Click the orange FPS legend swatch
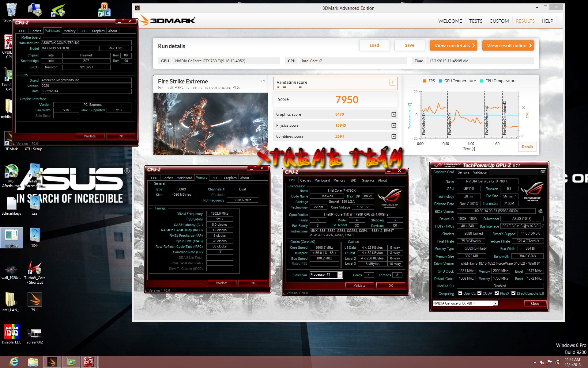The height and width of the screenshot is (368, 588). [x=425, y=81]
